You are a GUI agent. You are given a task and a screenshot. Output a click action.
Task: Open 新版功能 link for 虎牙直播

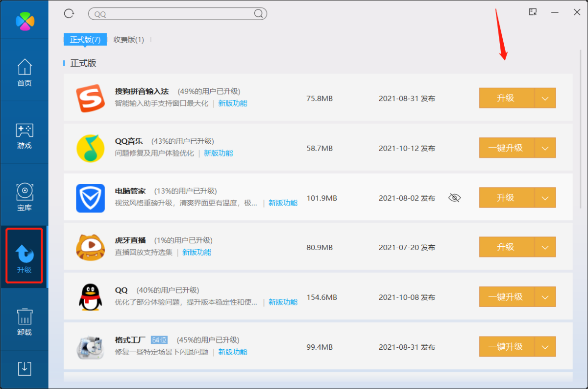(197, 252)
